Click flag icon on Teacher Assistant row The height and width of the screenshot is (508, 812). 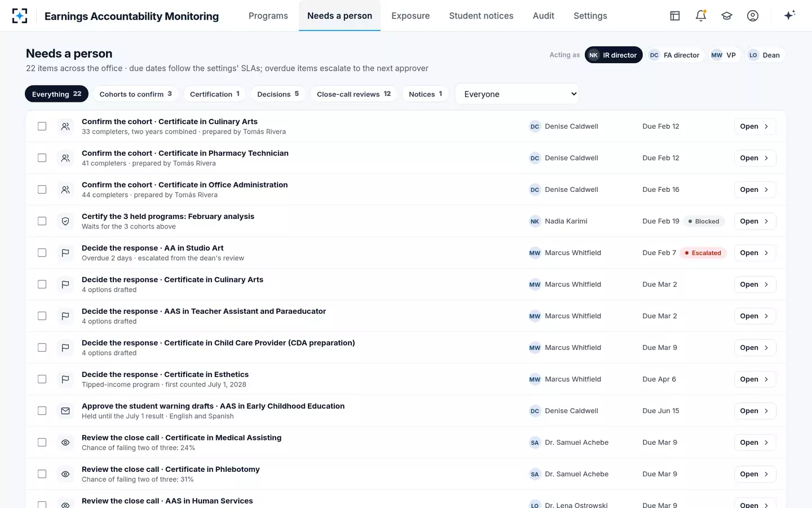(65, 316)
